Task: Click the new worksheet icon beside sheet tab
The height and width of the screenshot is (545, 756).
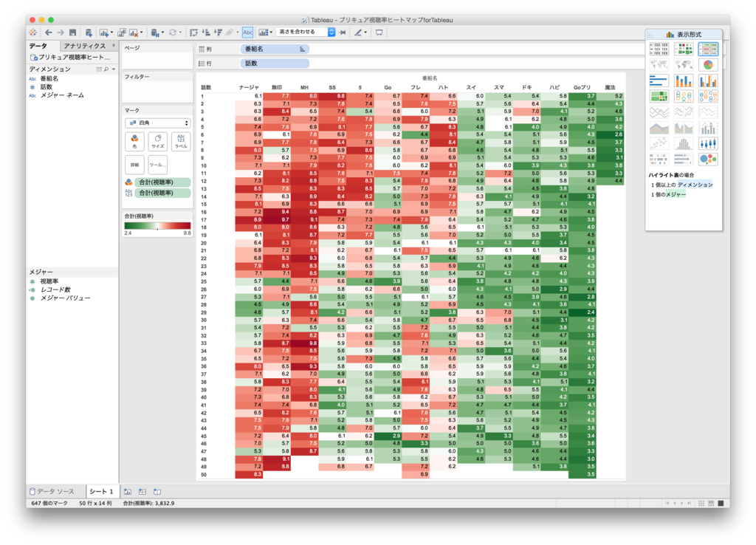Action: tap(127, 492)
